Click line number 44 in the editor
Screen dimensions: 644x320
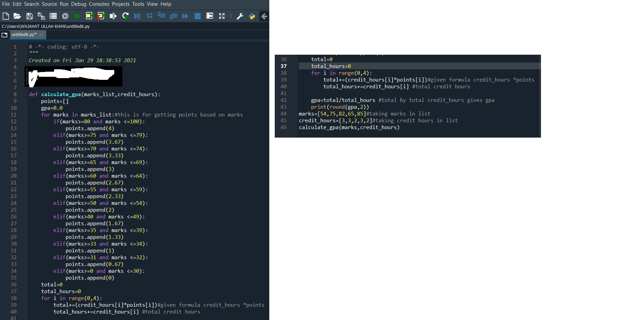(284, 113)
